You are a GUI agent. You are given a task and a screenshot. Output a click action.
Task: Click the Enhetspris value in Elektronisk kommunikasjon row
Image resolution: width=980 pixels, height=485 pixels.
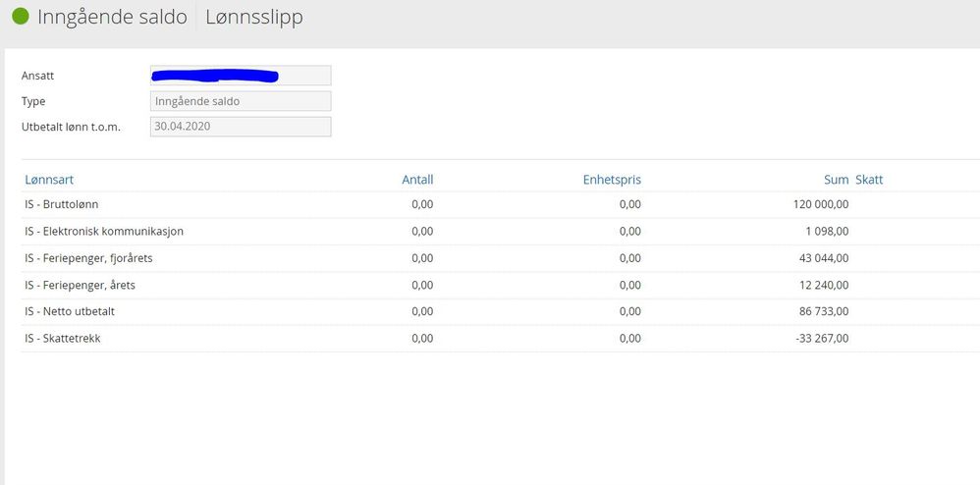coord(630,232)
